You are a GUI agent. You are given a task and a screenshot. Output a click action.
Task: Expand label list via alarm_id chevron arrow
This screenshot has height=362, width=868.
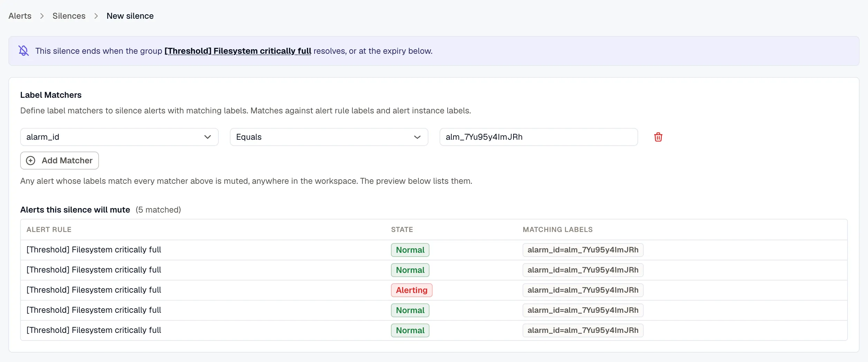[208, 137]
